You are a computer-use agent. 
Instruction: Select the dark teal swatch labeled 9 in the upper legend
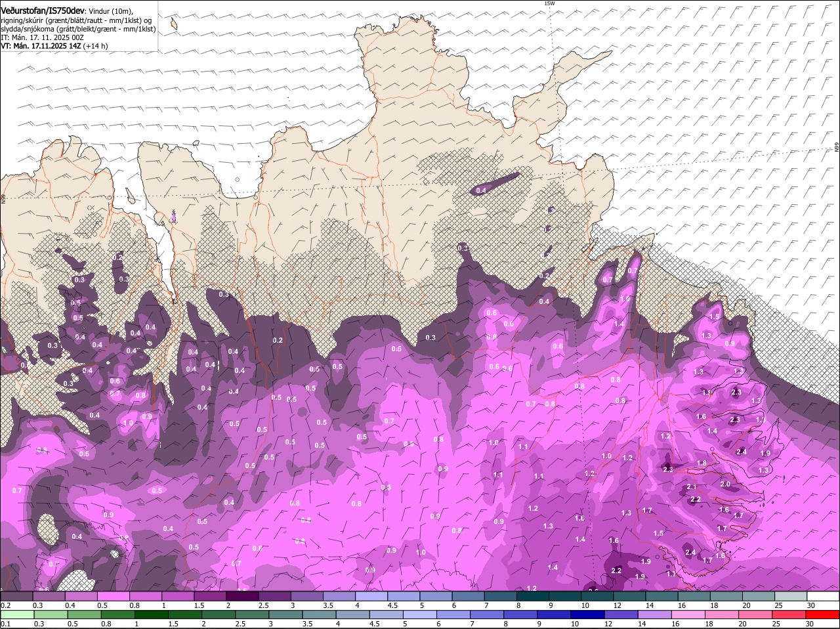click(564, 596)
